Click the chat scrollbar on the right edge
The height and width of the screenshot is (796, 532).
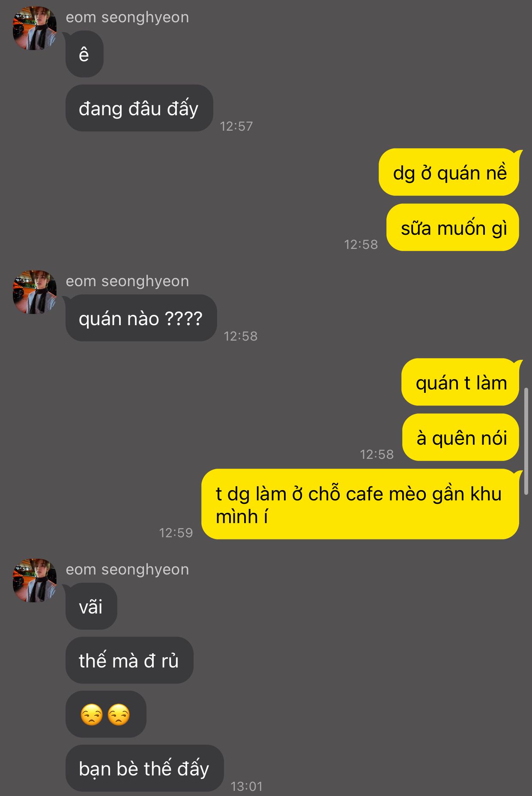526,441
